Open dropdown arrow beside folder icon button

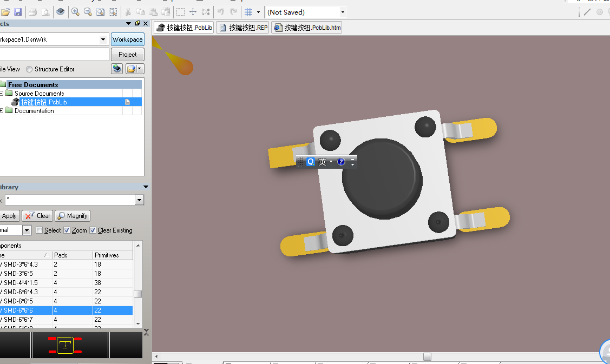140,69
